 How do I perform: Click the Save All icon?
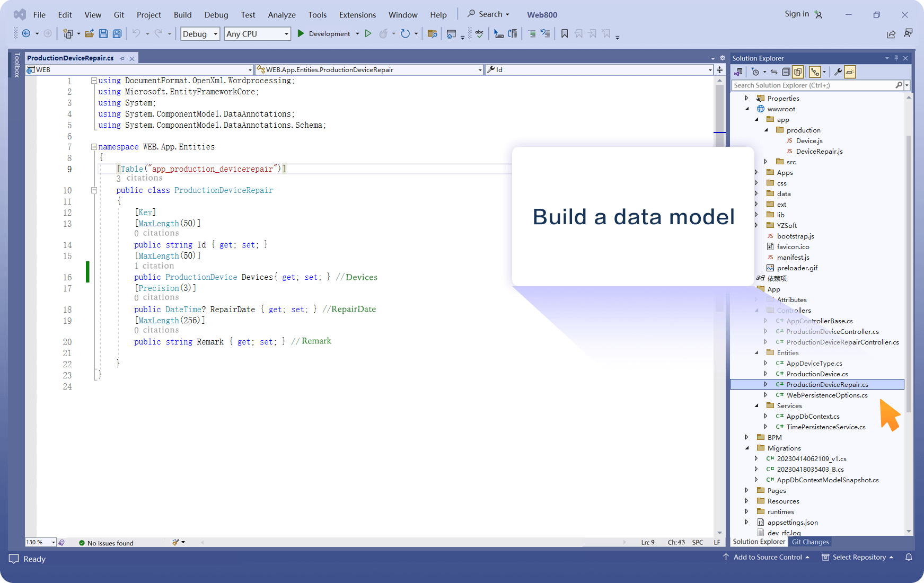[x=117, y=33]
